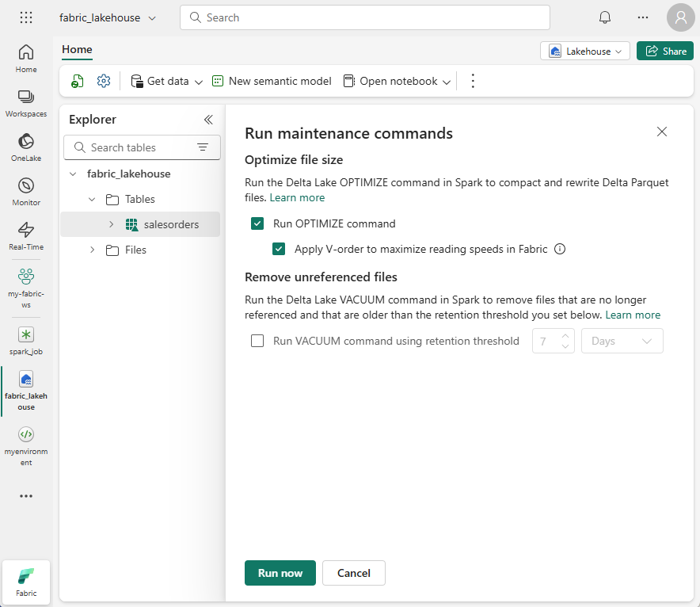Close the maintenance commands panel
The width and height of the screenshot is (700, 607).
662,132
